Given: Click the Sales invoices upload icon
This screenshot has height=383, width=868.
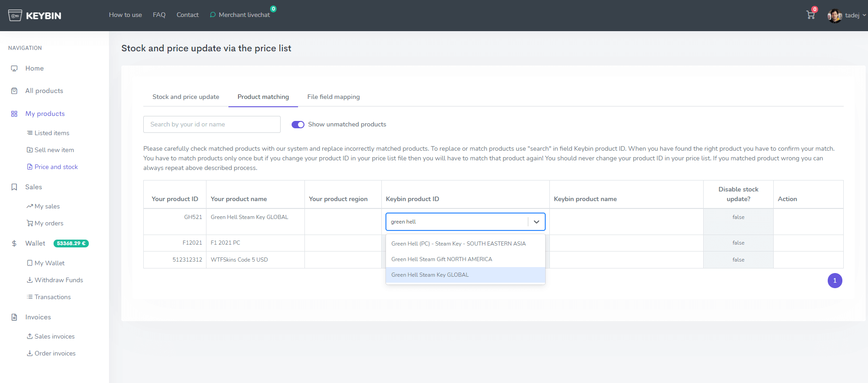Looking at the screenshot, I should [x=30, y=336].
